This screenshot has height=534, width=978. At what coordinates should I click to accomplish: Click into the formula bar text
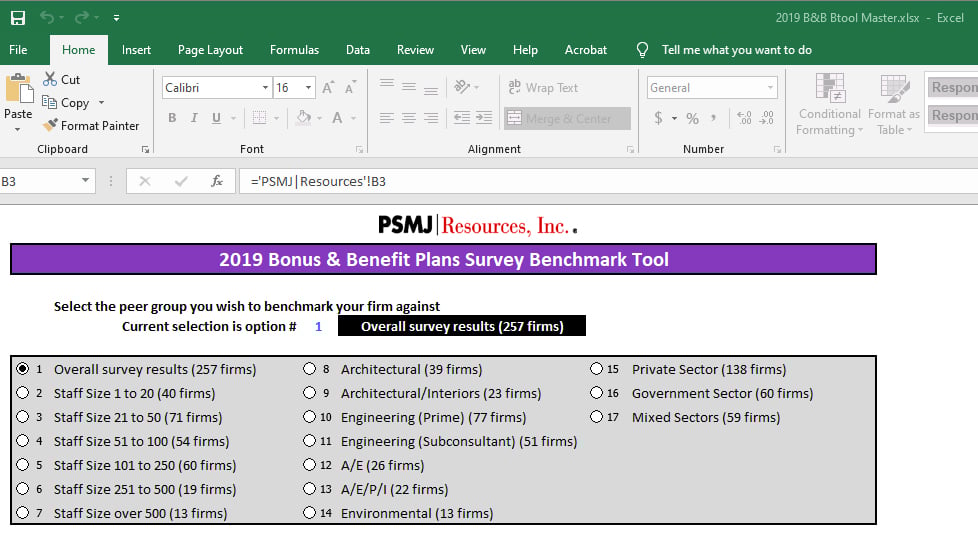coord(611,182)
